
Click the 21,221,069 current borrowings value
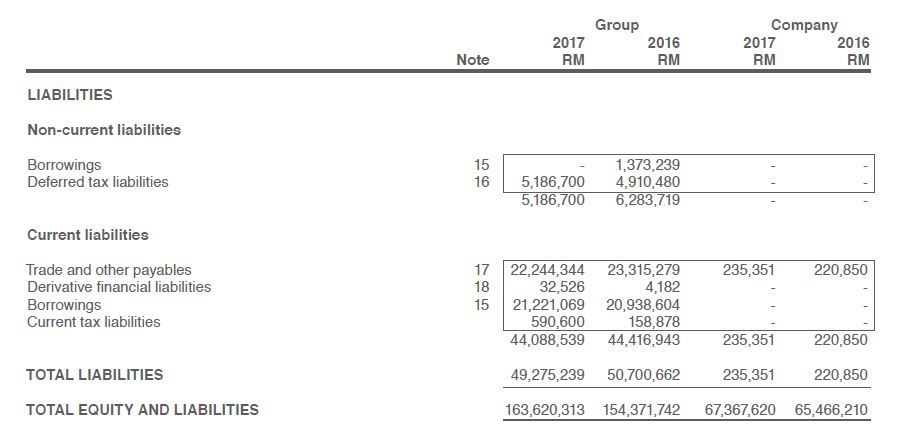pos(548,305)
